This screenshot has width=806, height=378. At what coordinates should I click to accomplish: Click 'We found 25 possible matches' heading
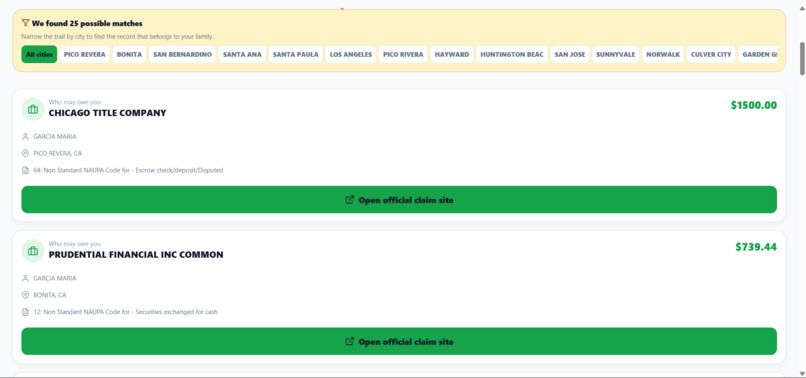[87, 23]
